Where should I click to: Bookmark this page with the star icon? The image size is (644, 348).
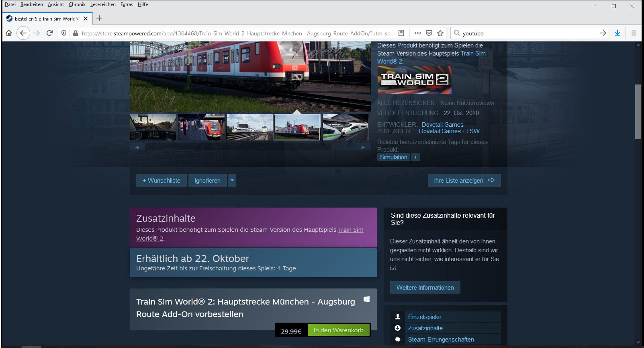[x=440, y=33]
